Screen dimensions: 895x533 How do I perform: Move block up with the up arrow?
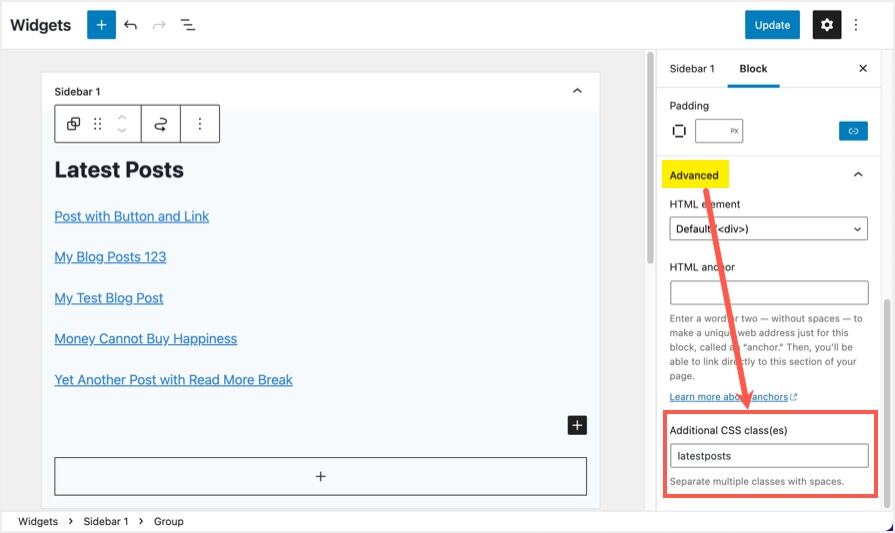(122, 117)
